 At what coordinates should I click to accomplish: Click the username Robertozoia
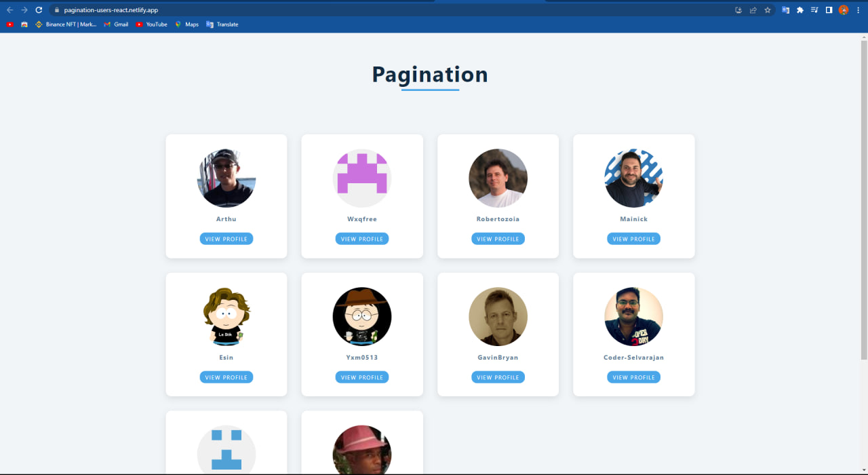(498, 219)
